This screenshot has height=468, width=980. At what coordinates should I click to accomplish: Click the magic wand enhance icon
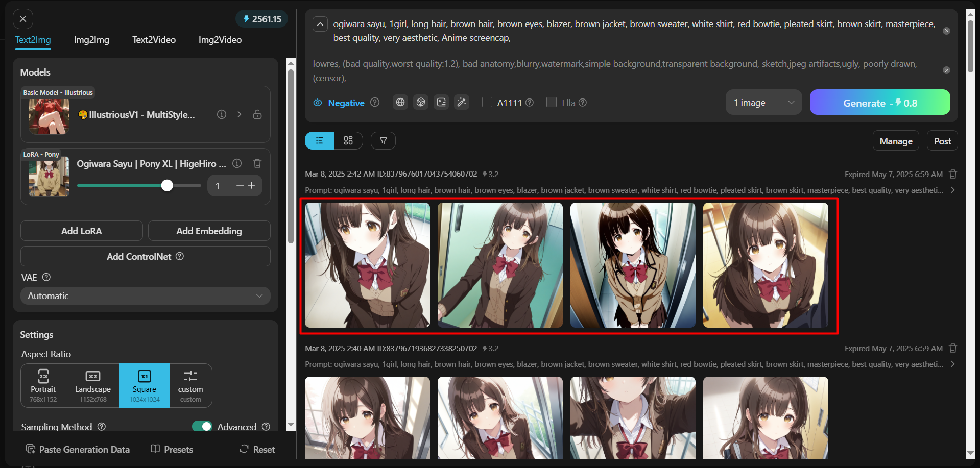pos(462,102)
